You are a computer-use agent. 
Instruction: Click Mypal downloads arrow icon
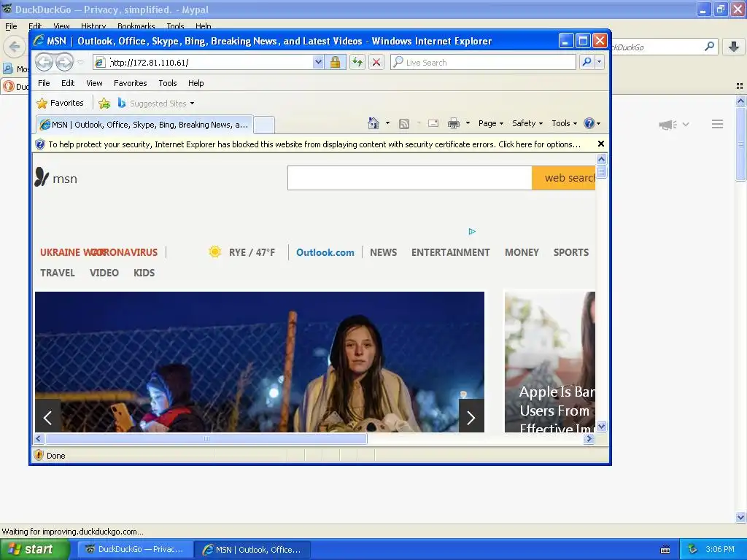tap(734, 47)
